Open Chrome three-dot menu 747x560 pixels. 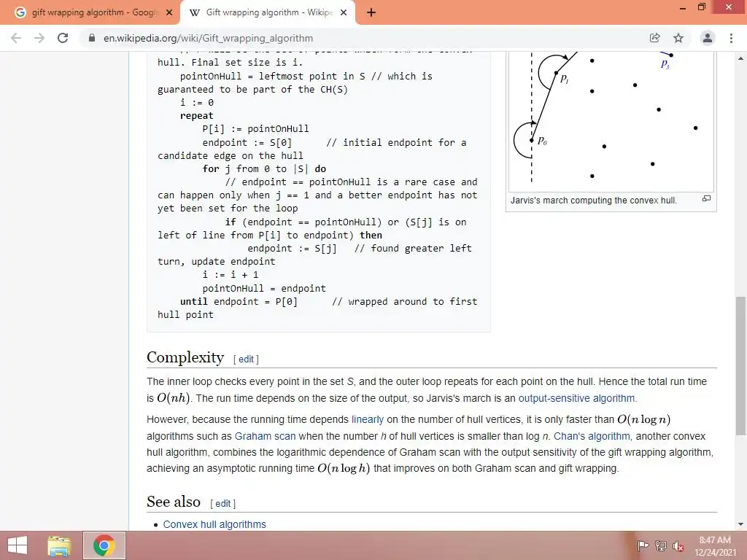(731, 38)
